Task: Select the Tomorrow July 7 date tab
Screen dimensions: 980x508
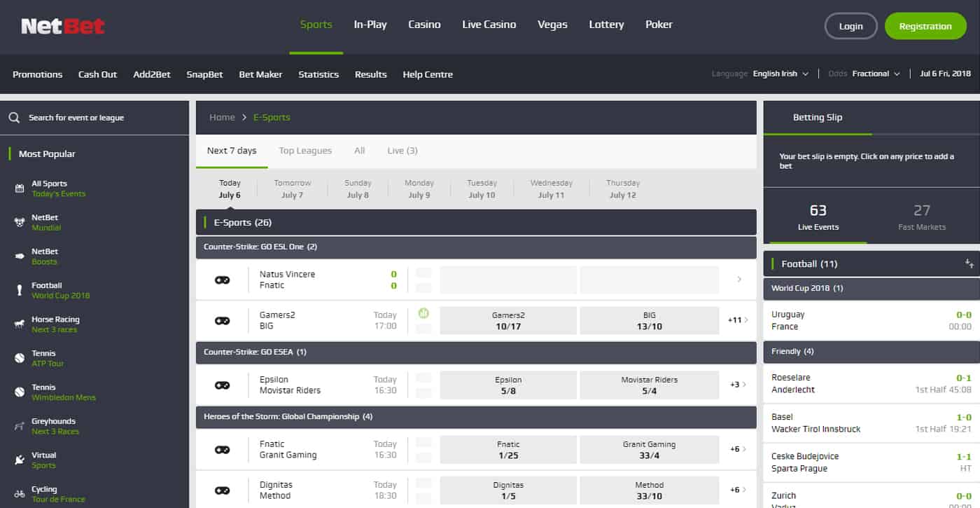Action: [293, 189]
